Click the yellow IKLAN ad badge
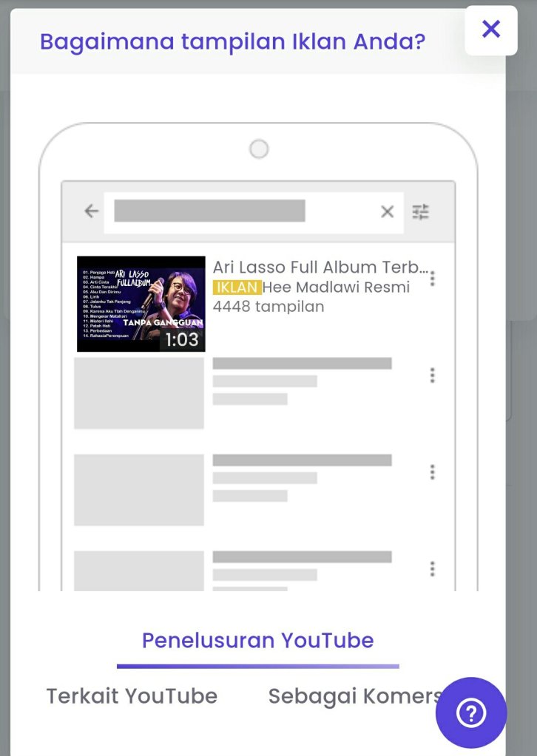This screenshot has height=756, width=537. [x=237, y=287]
